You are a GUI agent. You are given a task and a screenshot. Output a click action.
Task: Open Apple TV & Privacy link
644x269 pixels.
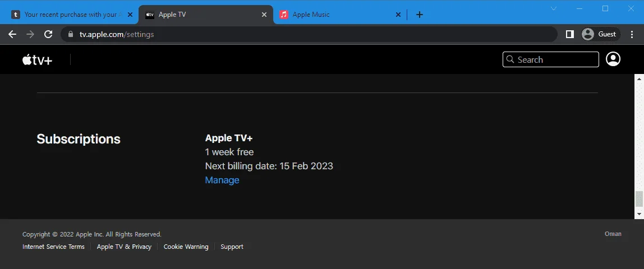(x=124, y=247)
